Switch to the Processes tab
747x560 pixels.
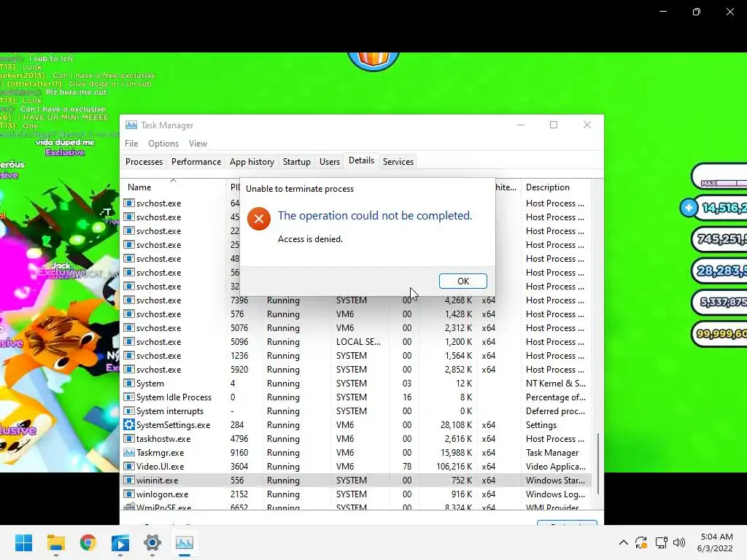pos(144,162)
